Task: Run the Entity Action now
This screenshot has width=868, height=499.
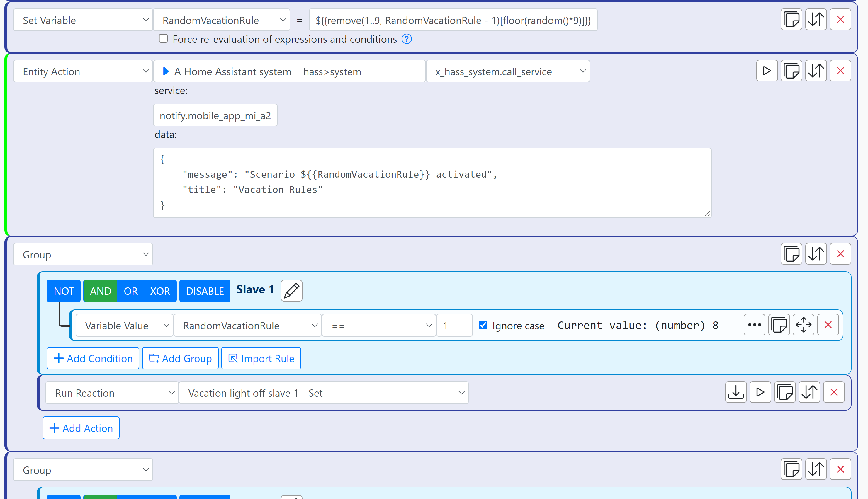Action: (767, 71)
